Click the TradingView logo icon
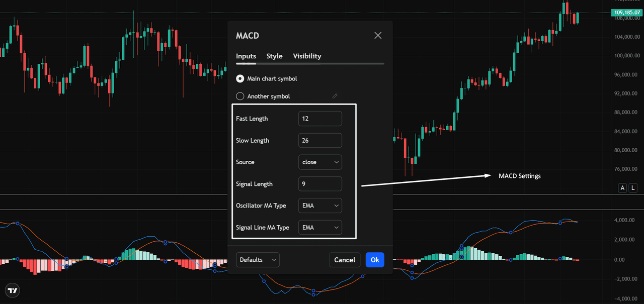This screenshot has height=304, width=644. point(13,290)
